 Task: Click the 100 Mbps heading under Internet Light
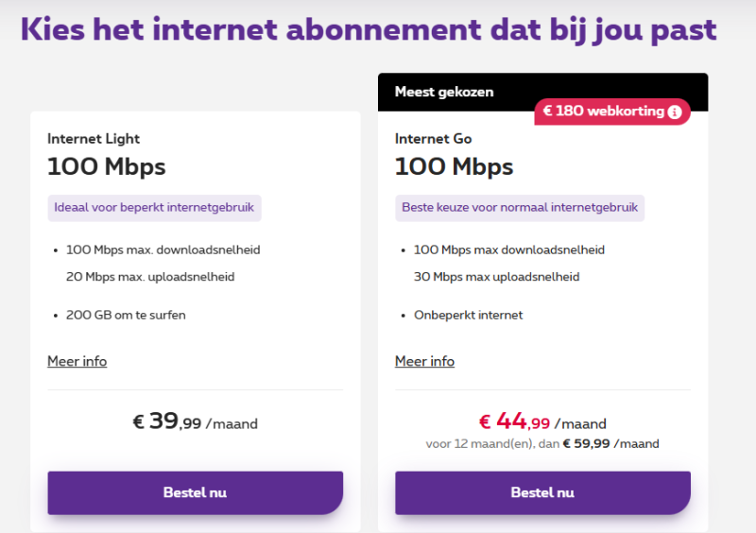[106, 167]
